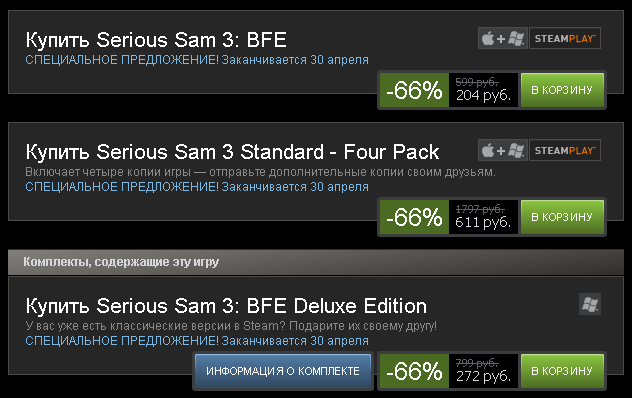Image resolution: width=632 pixels, height=398 pixels.
Task: Click the title Купить Serious Sam 3: BFE
Action: [156, 40]
